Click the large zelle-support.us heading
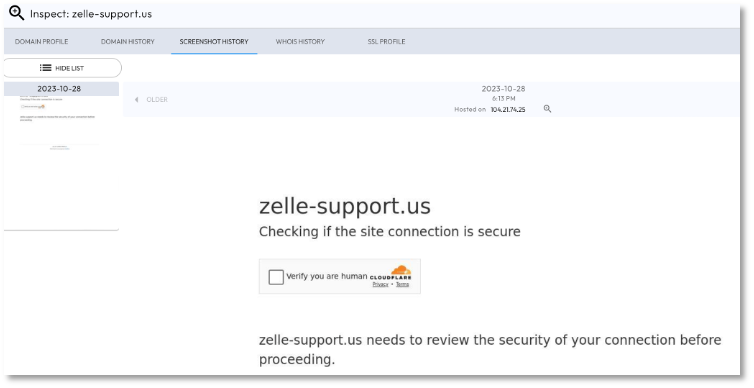The width and height of the screenshot is (754, 388). coord(345,206)
